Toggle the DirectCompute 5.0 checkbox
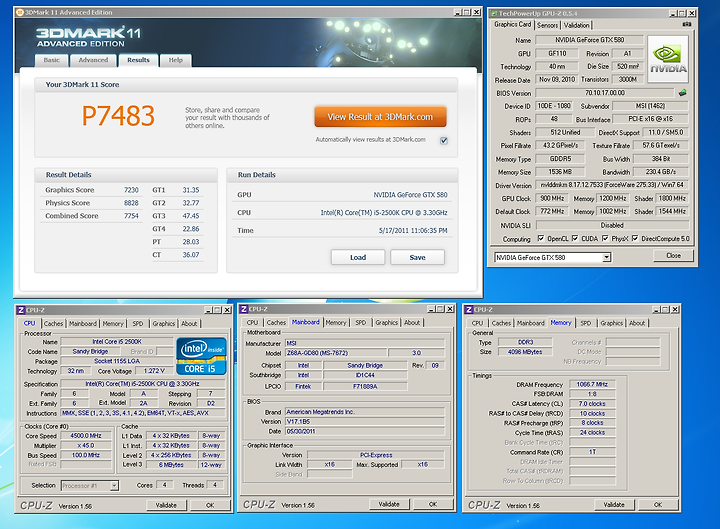The width and height of the screenshot is (720, 529). 635,238
